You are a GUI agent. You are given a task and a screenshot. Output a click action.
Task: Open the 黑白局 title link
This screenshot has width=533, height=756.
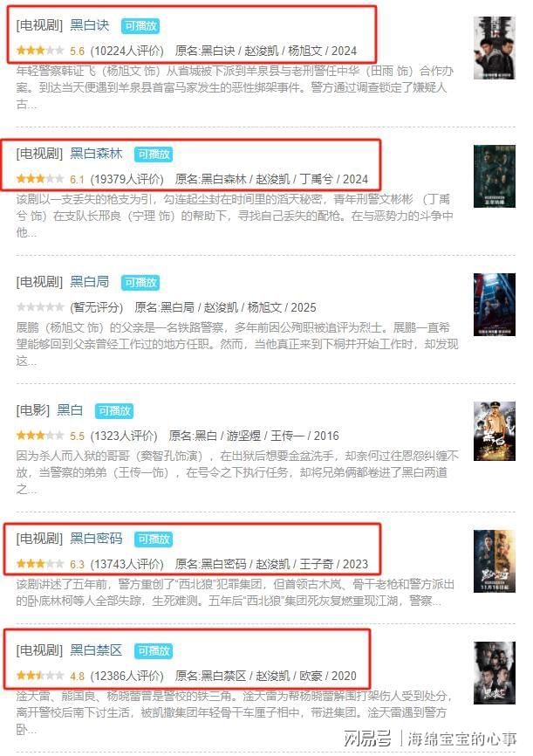(x=90, y=282)
